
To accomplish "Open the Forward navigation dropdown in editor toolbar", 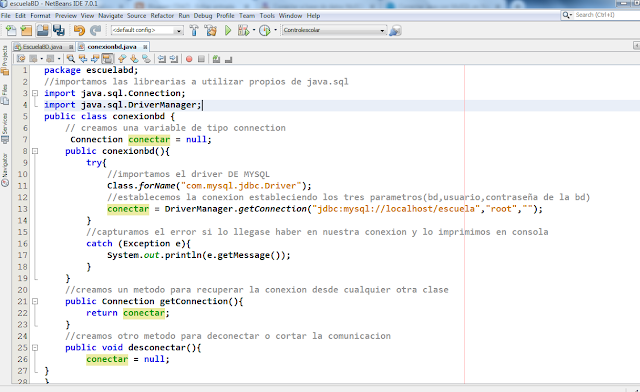I will coord(59,59).
